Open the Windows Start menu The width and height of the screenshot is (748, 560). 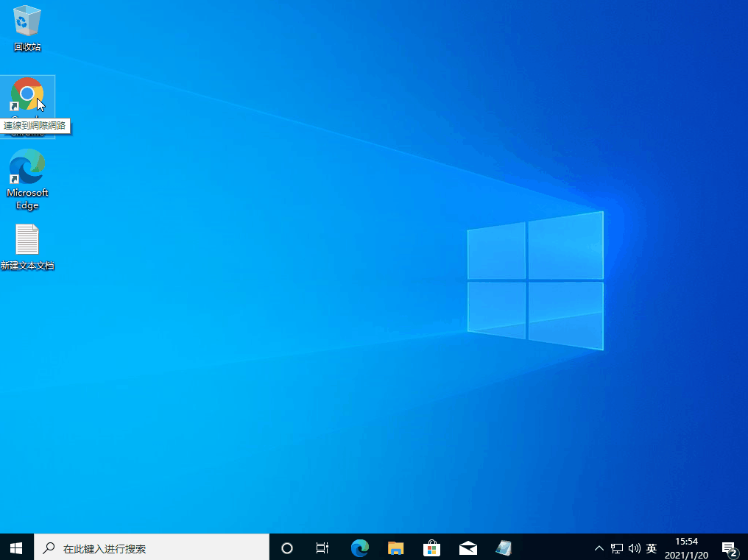[x=16, y=547]
